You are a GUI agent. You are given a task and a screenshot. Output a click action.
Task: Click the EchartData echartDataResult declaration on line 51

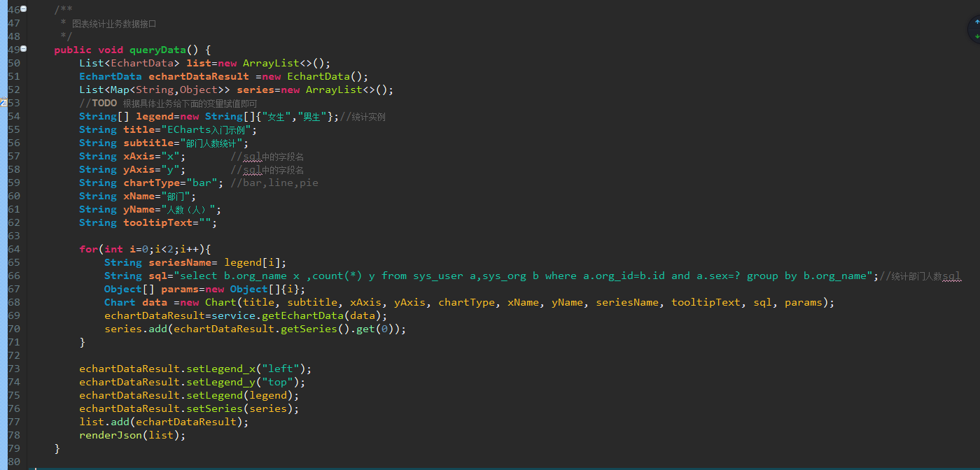point(223,76)
